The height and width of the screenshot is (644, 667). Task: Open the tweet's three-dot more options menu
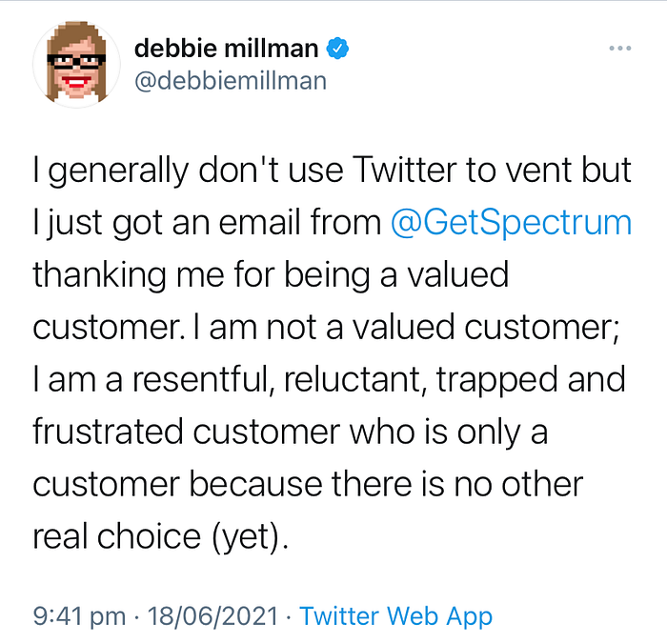coord(619,48)
